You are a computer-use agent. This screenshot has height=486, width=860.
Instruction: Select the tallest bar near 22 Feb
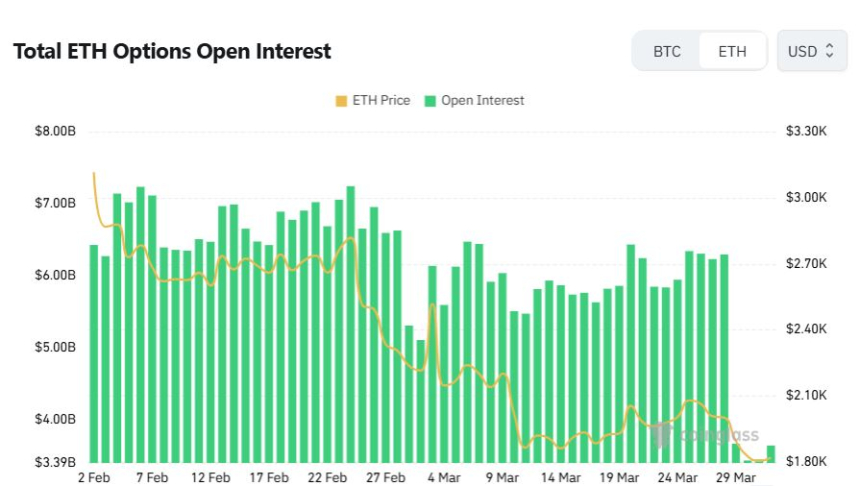coord(351,324)
